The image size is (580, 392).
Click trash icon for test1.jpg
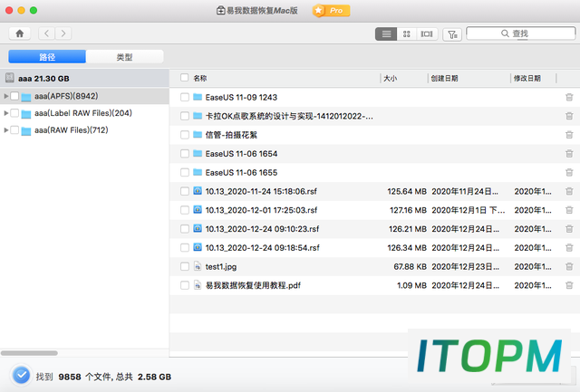click(x=569, y=266)
